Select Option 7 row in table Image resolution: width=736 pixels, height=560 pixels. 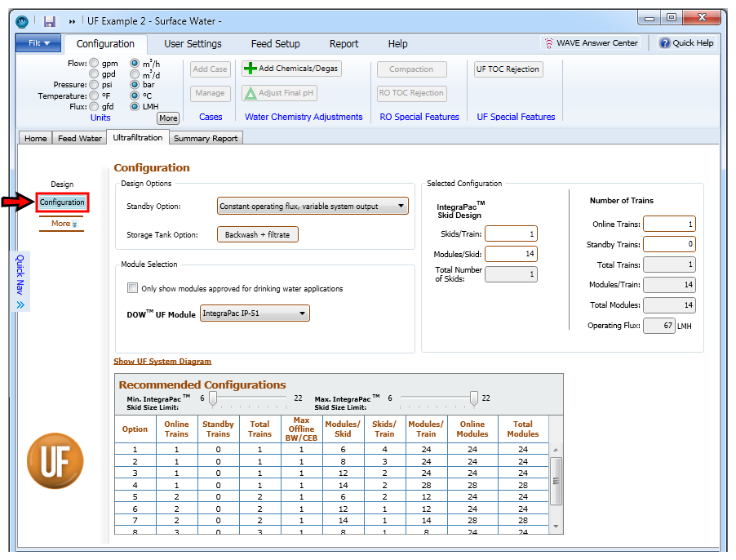pyautogui.click(x=331, y=520)
